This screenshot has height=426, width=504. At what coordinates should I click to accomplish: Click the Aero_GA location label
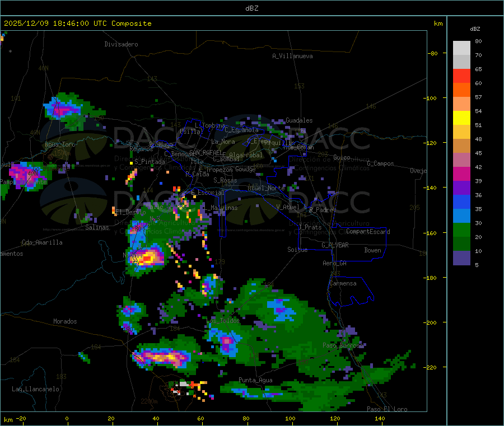pyautogui.click(x=334, y=263)
